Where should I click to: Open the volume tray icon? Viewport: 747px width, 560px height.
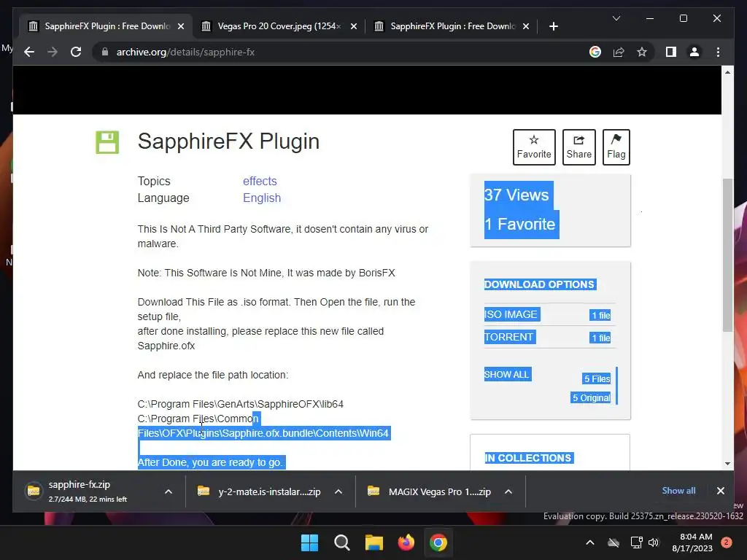[x=654, y=542]
